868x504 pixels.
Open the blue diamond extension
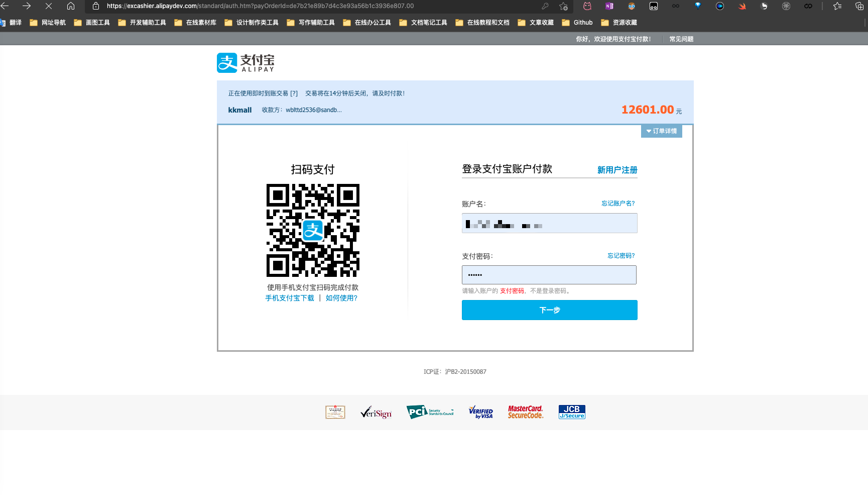[698, 6]
